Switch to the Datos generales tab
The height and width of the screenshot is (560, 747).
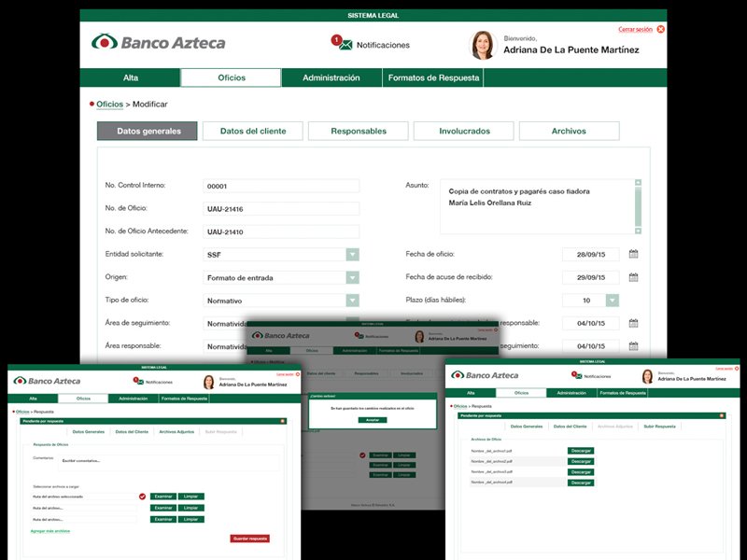[x=148, y=131]
